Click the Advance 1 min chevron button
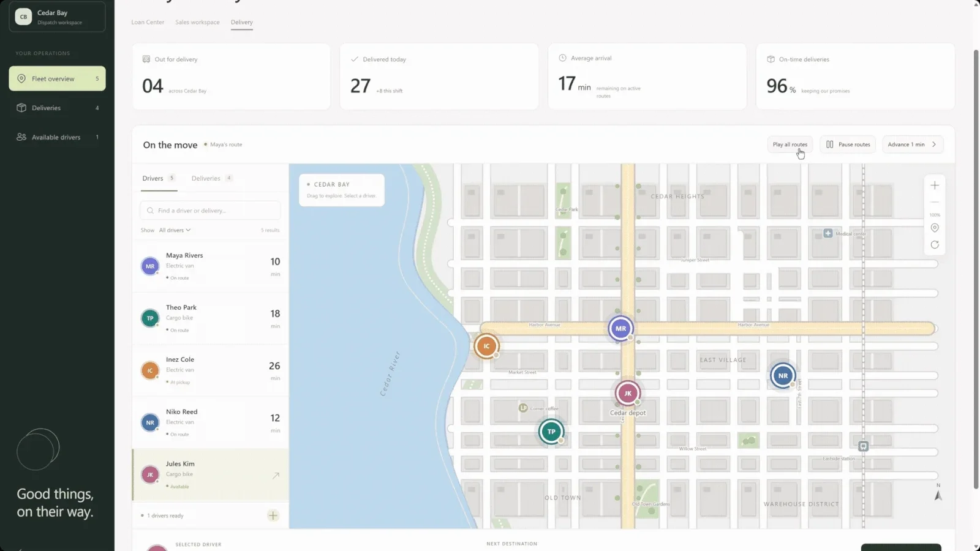This screenshot has height=551, width=980. tap(913, 144)
